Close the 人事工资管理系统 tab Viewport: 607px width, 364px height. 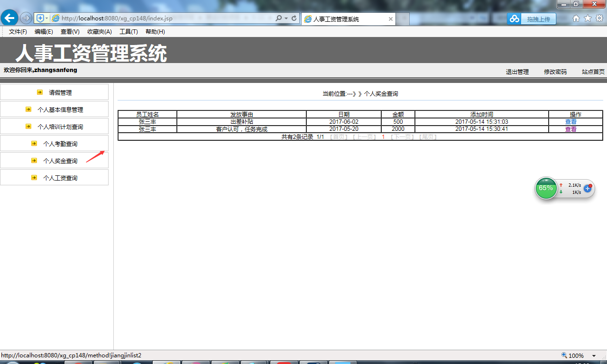391,19
